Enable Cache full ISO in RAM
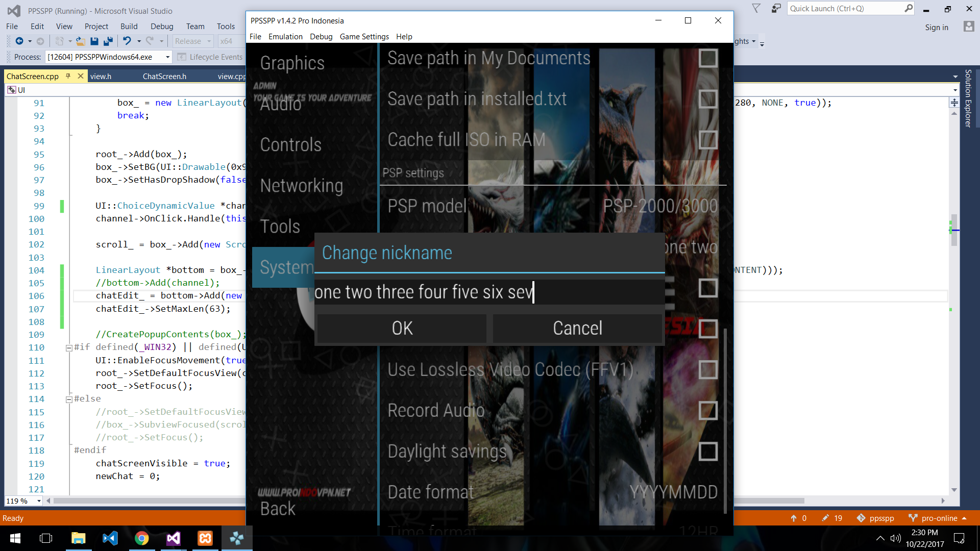Viewport: 980px width, 551px height. pyautogui.click(x=708, y=139)
